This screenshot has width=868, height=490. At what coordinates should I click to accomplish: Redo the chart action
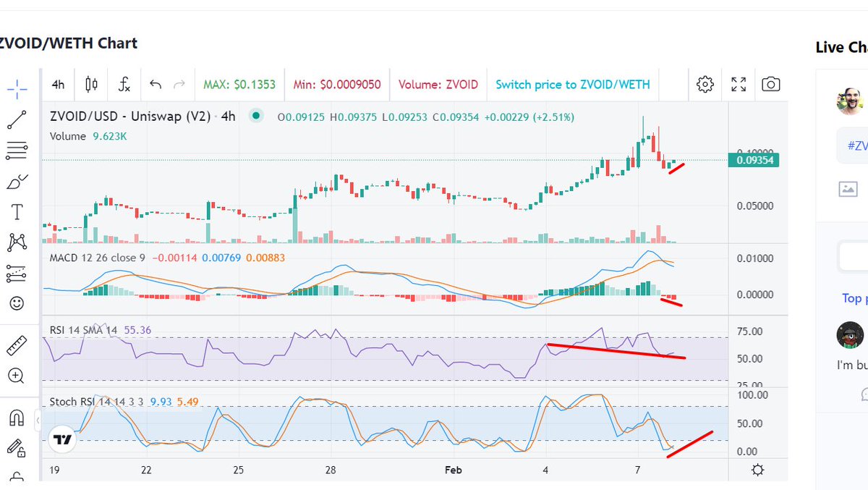click(x=179, y=85)
